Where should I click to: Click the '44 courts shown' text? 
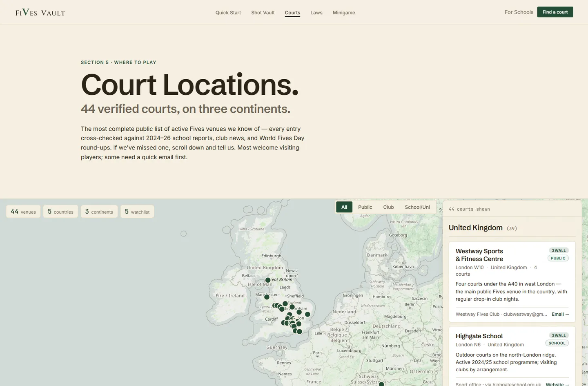pos(469,209)
